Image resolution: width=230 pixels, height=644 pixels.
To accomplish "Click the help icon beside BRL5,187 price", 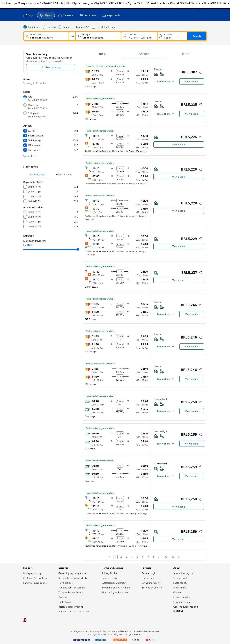I will (201, 72).
